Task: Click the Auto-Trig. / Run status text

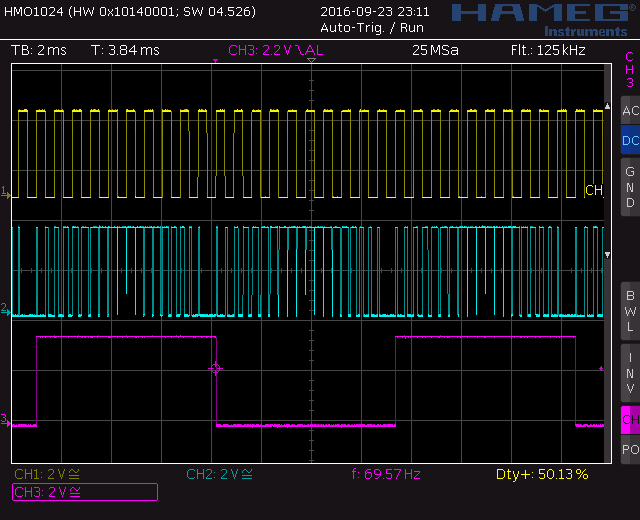Action: click(x=372, y=28)
